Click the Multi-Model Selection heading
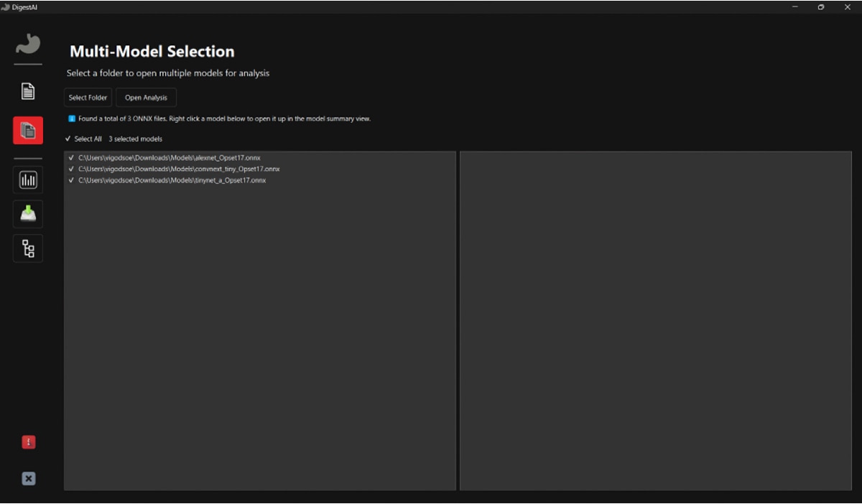The height and width of the screenshot is (504, 862). pos(152,52)
